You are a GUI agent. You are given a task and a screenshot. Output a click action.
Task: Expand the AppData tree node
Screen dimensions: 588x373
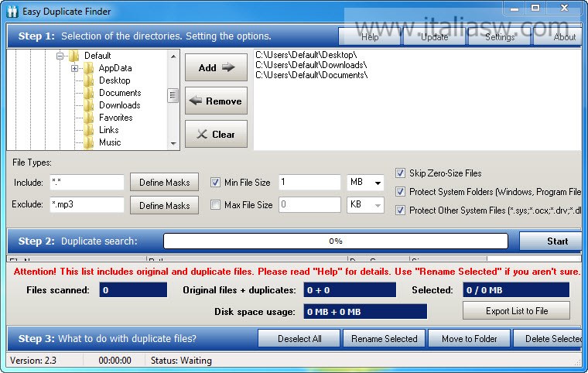74,68
